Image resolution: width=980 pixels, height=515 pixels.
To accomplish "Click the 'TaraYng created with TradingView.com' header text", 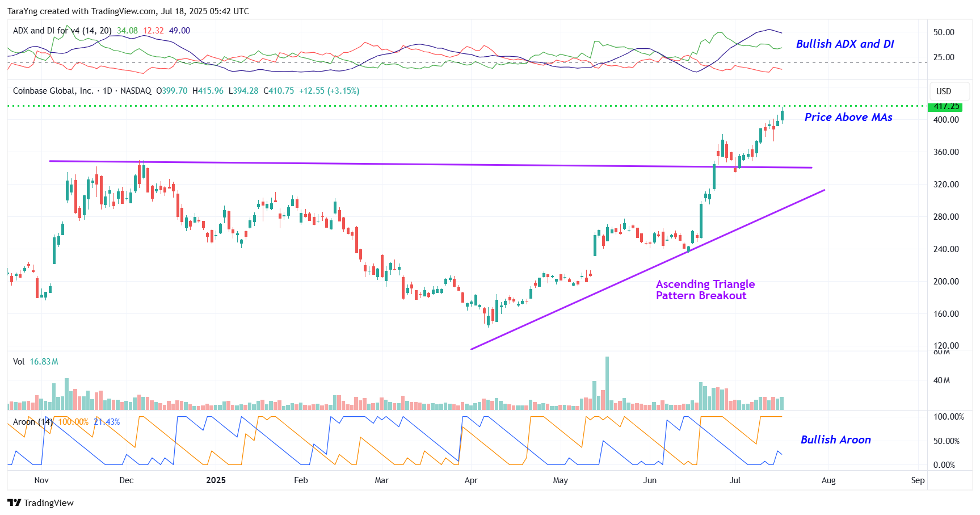I will [81, 11].
